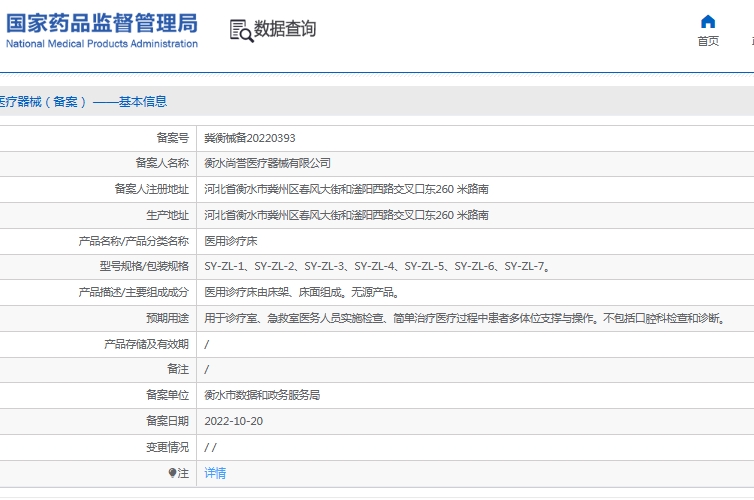Click the 产品存储及有效期 row label
Image resolution: width=754 pixels, height=500 pixels.
point(146,344)
